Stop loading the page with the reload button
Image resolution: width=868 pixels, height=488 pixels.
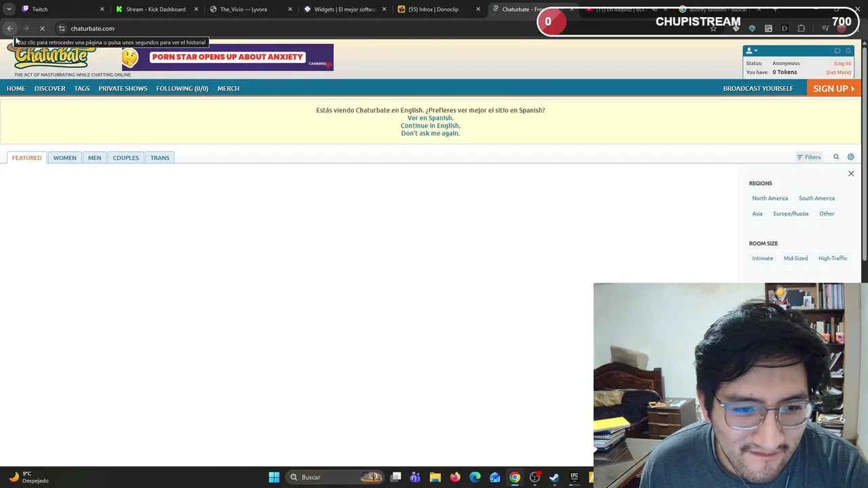[42, 28]
